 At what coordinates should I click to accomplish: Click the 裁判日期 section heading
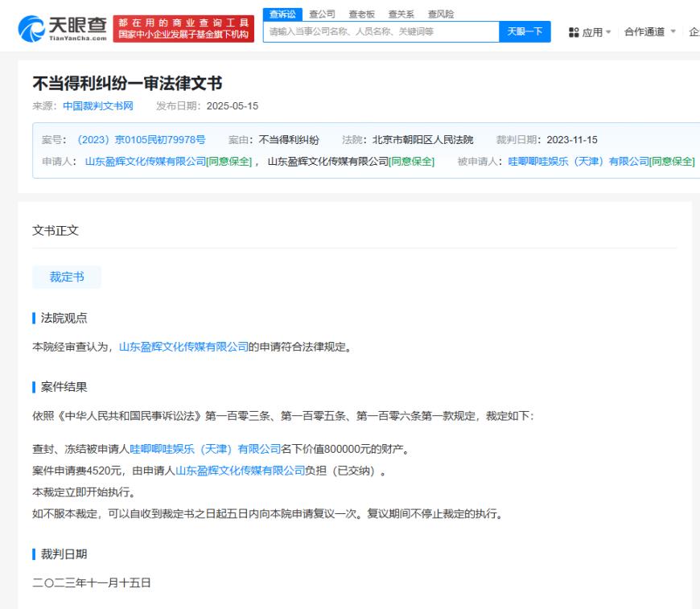click(x=64, y=554)
